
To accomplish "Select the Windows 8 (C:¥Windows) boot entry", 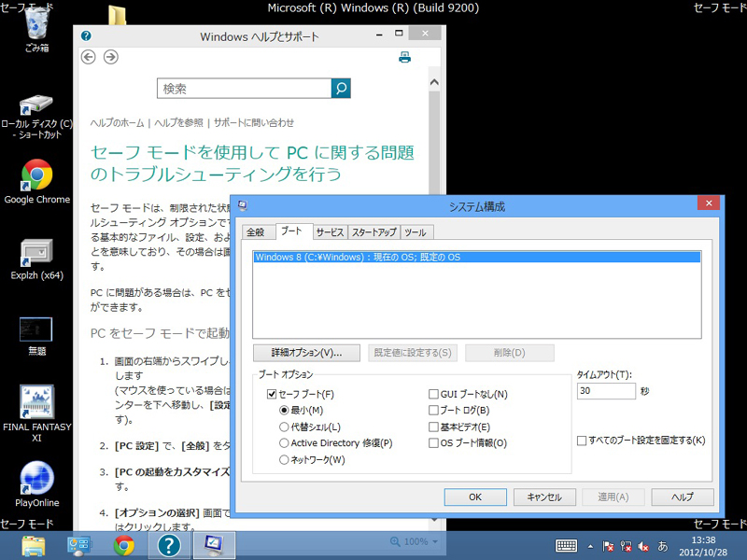I will 477,258.
